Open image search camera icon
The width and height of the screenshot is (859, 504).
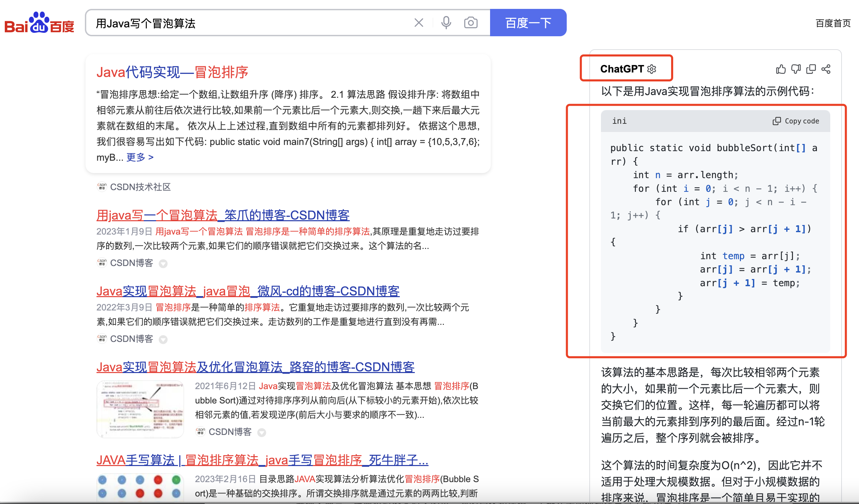pyautogui.click(x=471, y=23)
